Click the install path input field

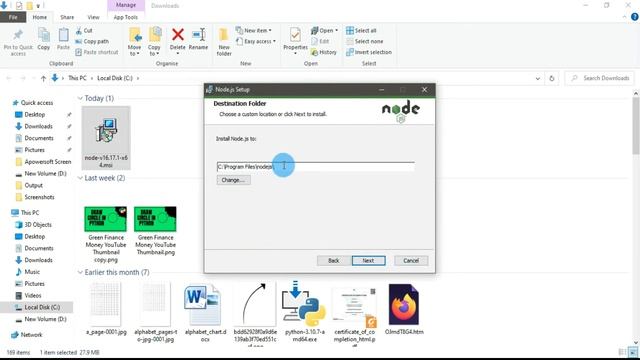[x=316, y=167]
